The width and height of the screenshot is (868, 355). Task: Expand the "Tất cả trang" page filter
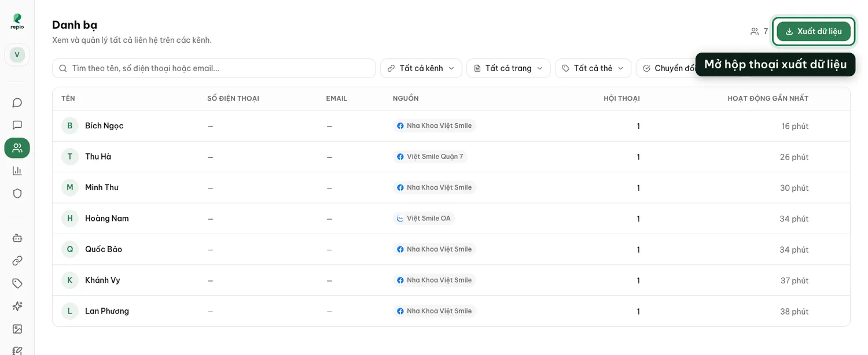tap(508, 68)
